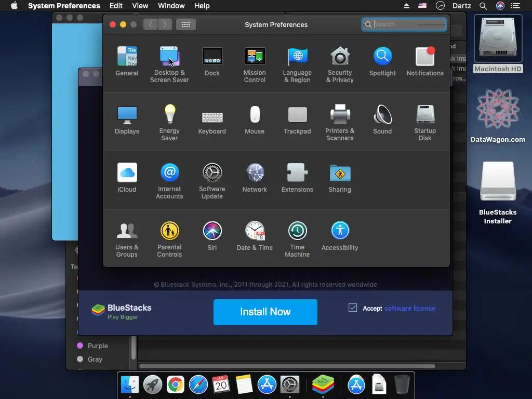Open the software license link
Screen dimensions: 532x399
410,309
